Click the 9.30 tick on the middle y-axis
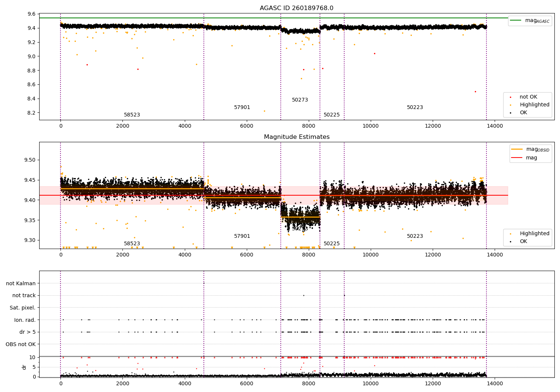This screenshot has height=392, width=560. 30,240
